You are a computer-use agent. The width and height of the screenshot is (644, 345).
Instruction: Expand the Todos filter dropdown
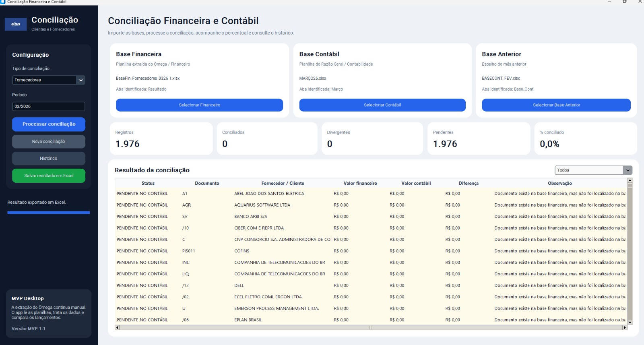coord(627,170)
